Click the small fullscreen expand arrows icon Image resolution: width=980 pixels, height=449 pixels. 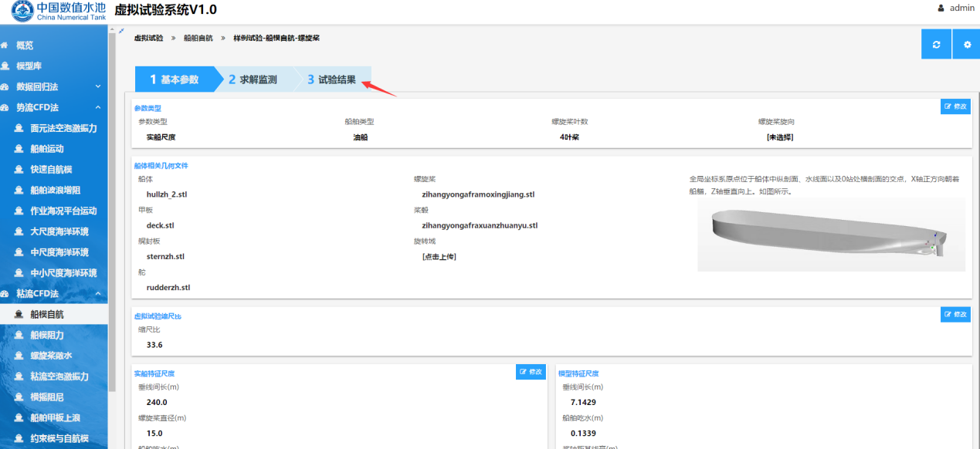pyautogui.click(x=121, y=31)
